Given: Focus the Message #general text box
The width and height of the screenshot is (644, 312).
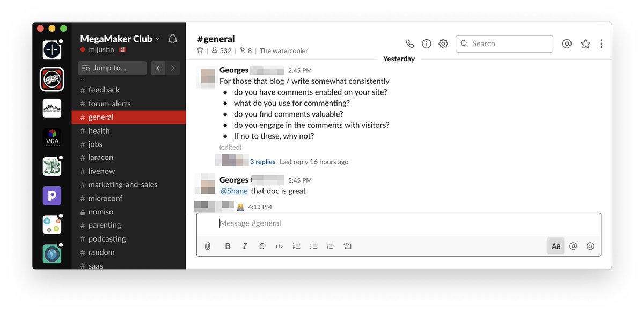Looking at the screenshot, I should [x=398, y=223].
